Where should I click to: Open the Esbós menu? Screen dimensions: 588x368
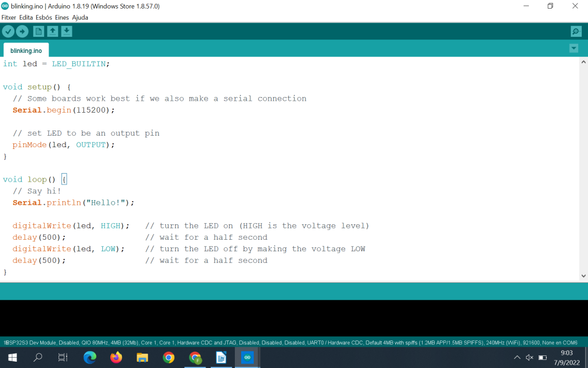44,17
